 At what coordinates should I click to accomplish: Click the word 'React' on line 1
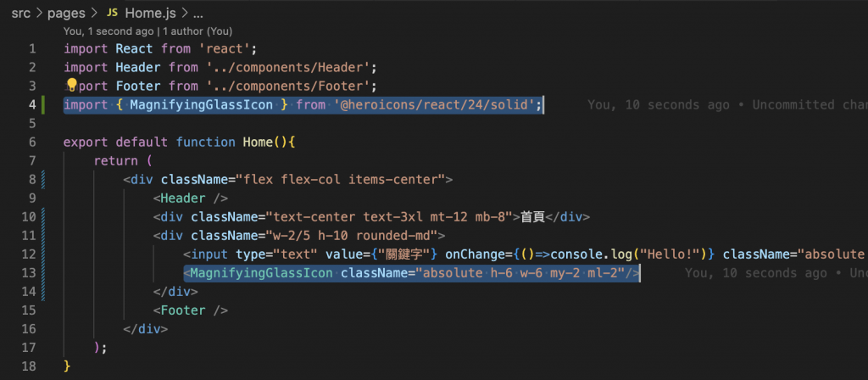(134, 48)
